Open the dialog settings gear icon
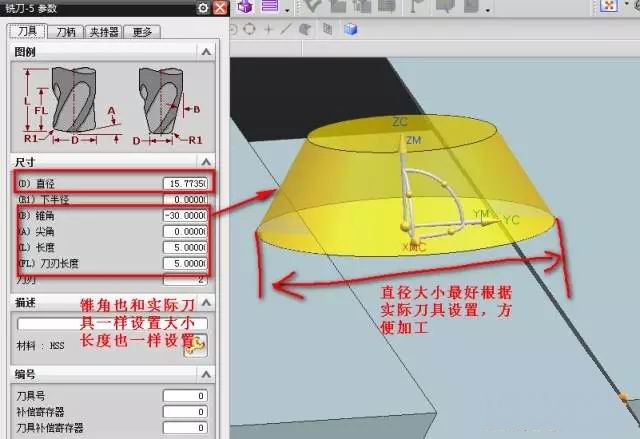 point(203,8)
